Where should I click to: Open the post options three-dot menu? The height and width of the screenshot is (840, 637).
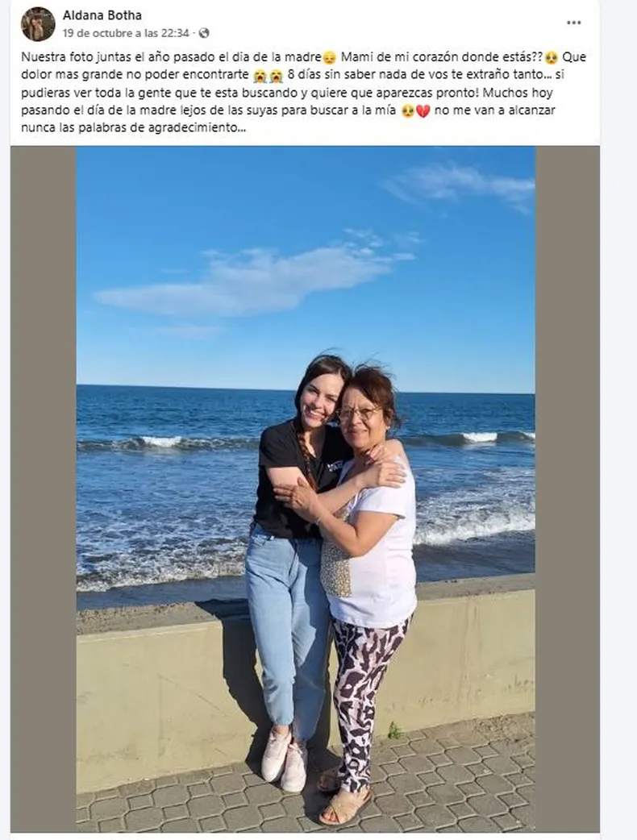point(573,23)
